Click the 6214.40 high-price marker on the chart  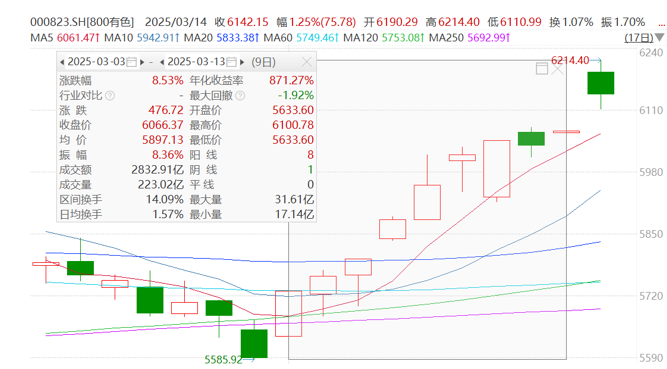pos(570,60)
